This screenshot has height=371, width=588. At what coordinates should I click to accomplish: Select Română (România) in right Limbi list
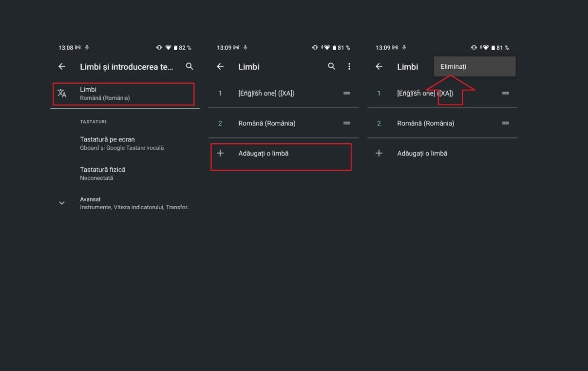pyautogui.click(x=426, y=123)
